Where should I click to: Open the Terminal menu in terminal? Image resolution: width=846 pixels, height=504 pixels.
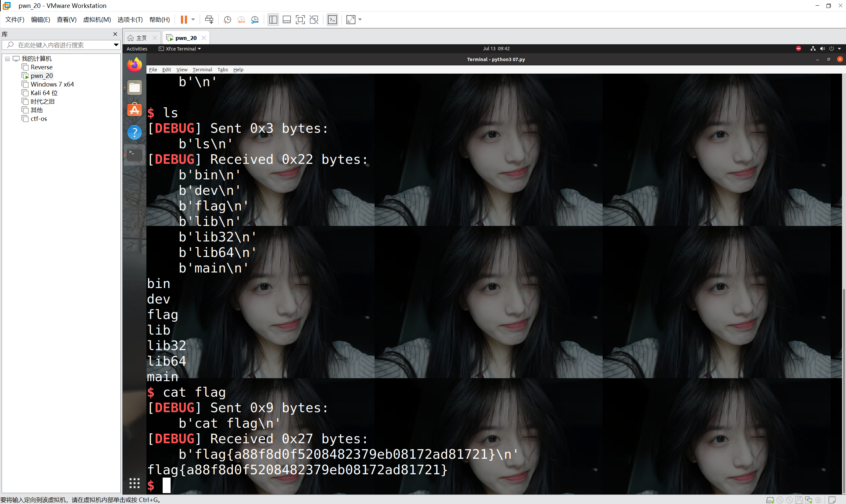[202, 70]
